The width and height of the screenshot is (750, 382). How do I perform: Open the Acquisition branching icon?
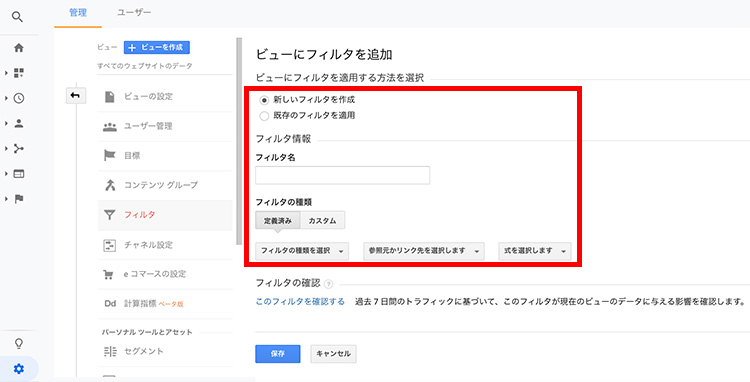(19, 149)
